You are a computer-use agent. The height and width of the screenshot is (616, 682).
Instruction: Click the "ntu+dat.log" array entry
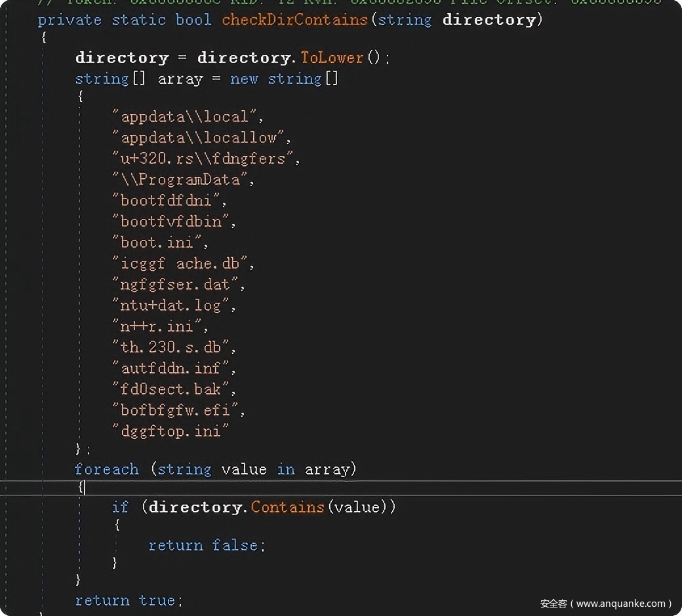[x=173, y=305]
